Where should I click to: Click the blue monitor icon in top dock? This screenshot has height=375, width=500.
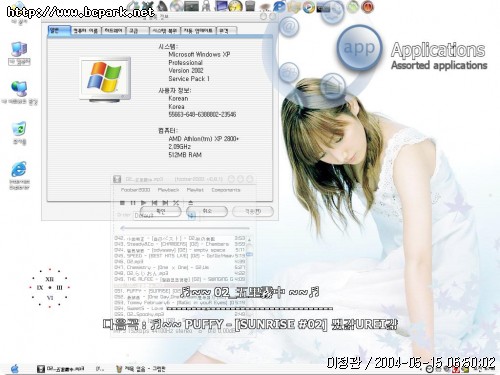pyautogui.click(x=221, y=6)
